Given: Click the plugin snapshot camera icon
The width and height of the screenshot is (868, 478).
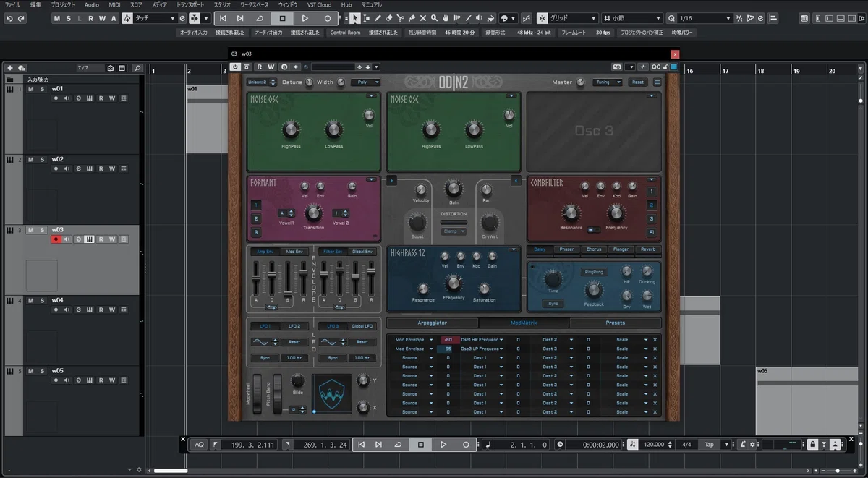Looking at the screenshot, I should (x=617, y=67).
